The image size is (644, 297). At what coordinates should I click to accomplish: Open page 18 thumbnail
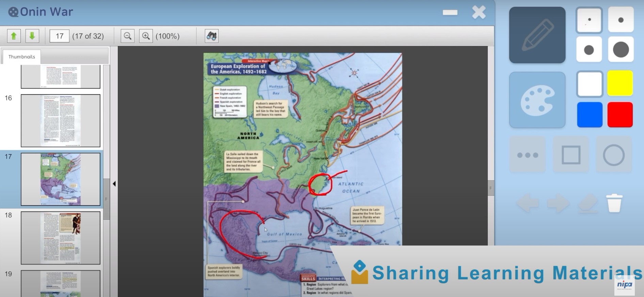coord(61,238)
